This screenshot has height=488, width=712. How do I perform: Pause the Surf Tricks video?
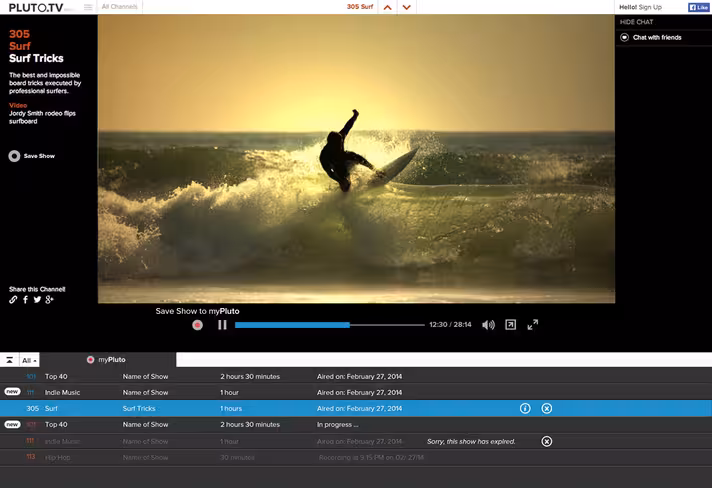pyautogui.click(x=222, y=325)
